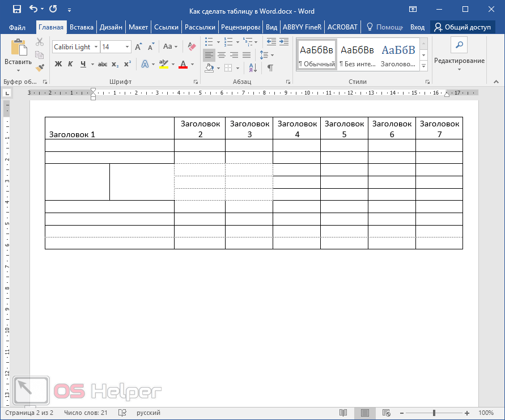505x420 pixels.
Task: Toggle show paragraph marks (¶)
Action: 270,67
